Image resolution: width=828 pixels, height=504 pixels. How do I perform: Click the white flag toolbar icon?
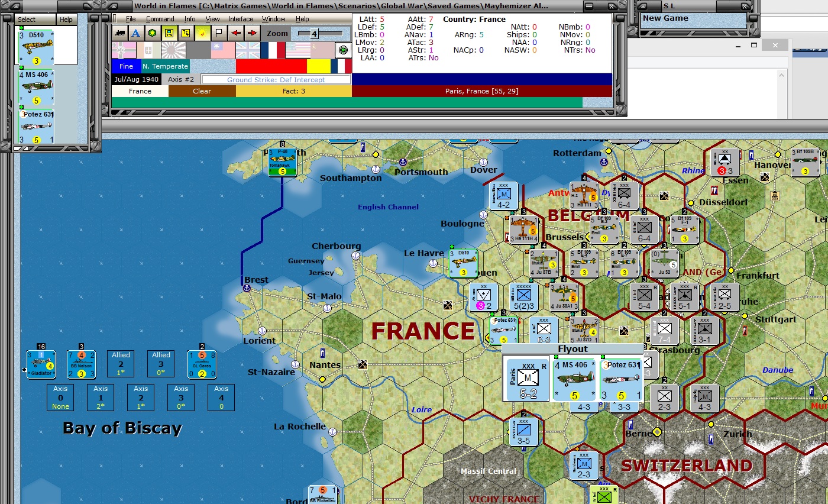(x=219, y=33)
